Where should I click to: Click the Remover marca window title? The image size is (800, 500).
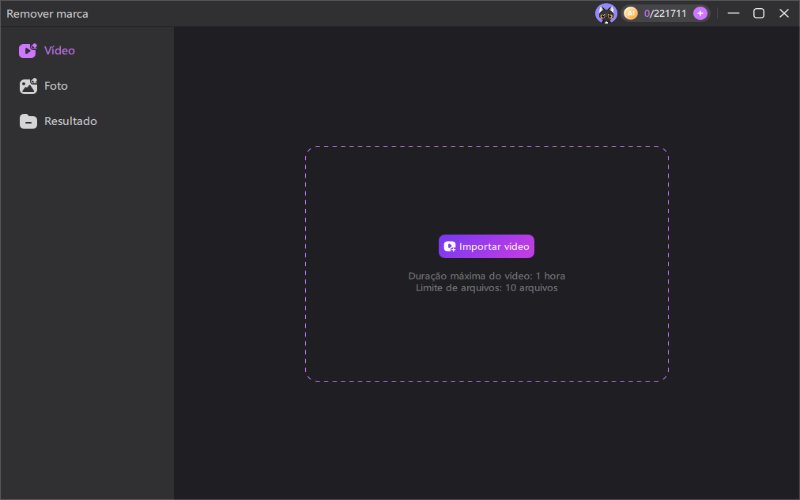tap(47, 14)
